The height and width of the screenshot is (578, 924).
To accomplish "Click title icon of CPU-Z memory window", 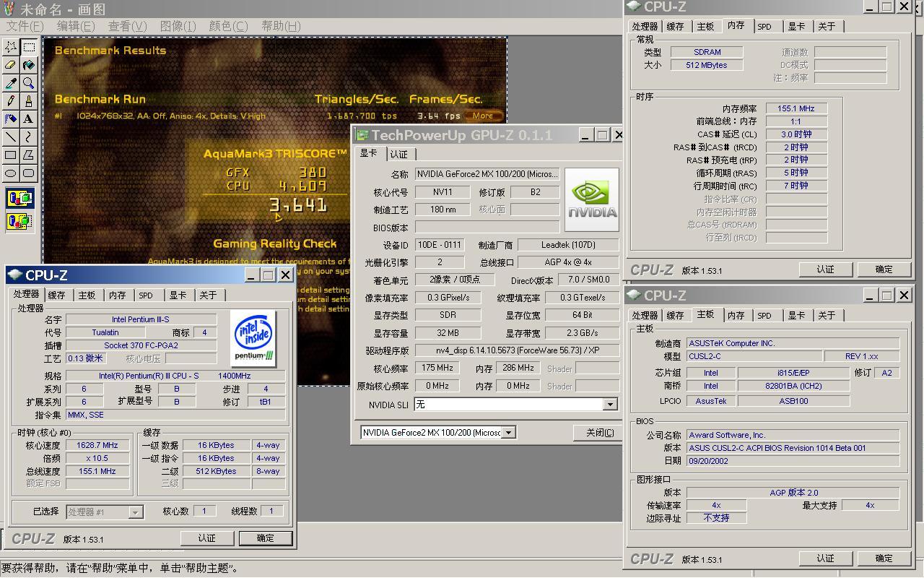I will pos(634,7).
